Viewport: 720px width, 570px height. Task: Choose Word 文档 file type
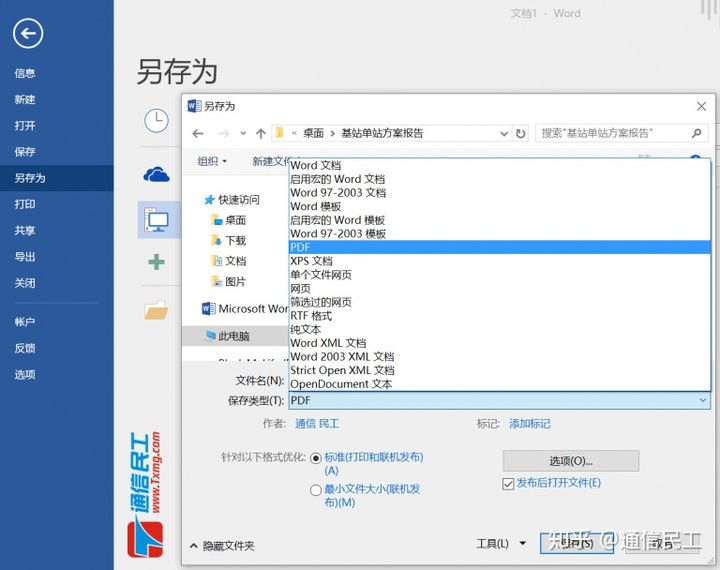click(x=500, y=165)
